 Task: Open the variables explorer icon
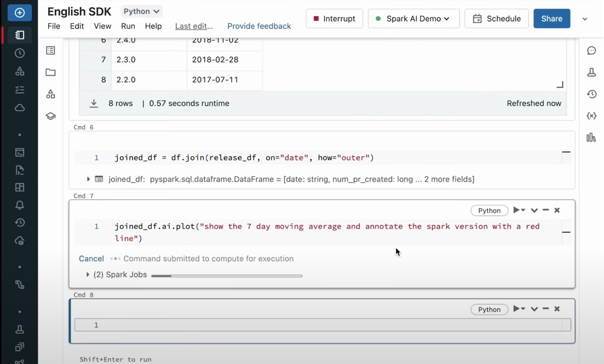click(591, 116)
